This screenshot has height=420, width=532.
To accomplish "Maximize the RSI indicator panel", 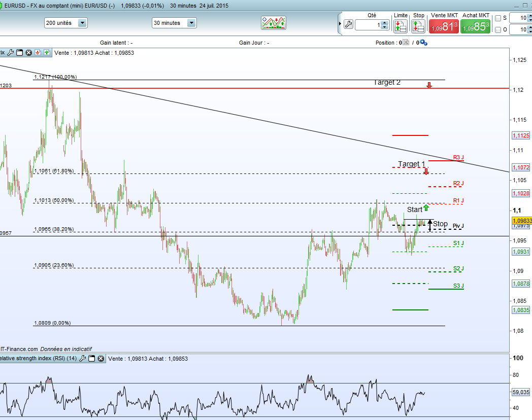I will 91,358.
